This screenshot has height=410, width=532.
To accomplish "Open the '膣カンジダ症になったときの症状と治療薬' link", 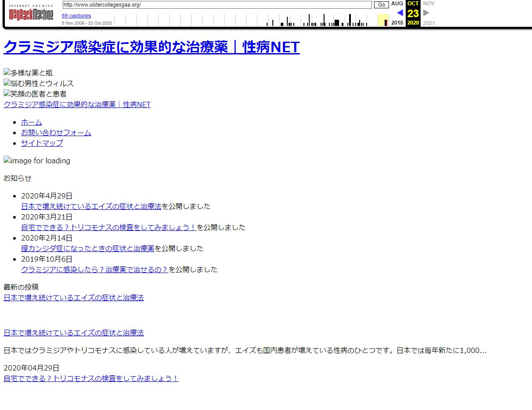I will point(88,248).
